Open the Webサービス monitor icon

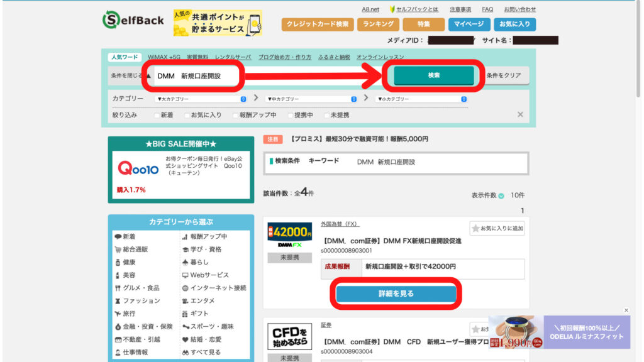point(186,275)
